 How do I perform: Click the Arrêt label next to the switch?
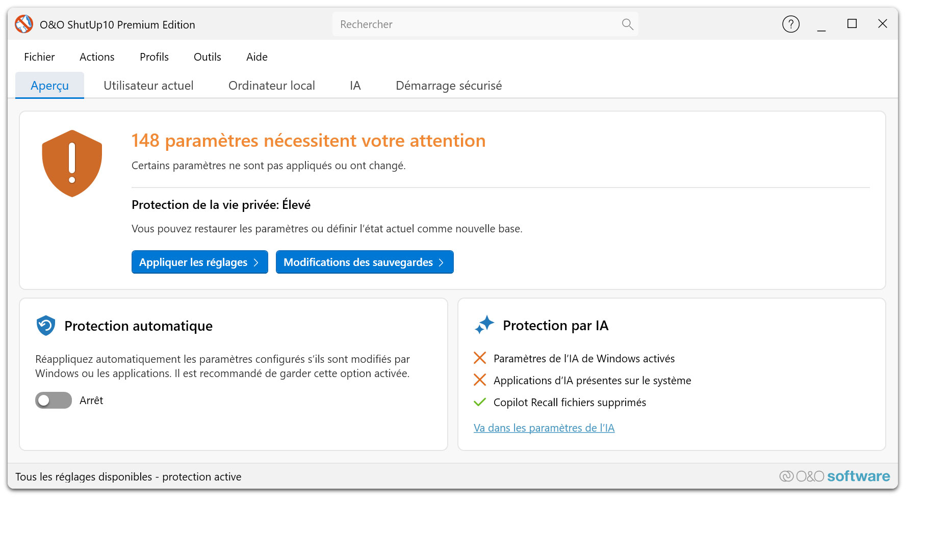[91, 401]
